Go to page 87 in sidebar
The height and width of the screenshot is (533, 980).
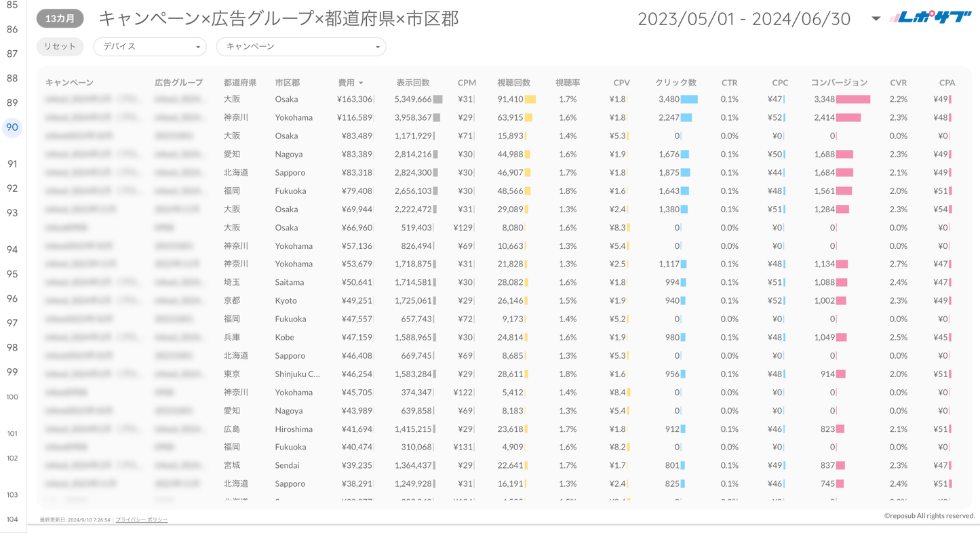[x=12, y=54]
